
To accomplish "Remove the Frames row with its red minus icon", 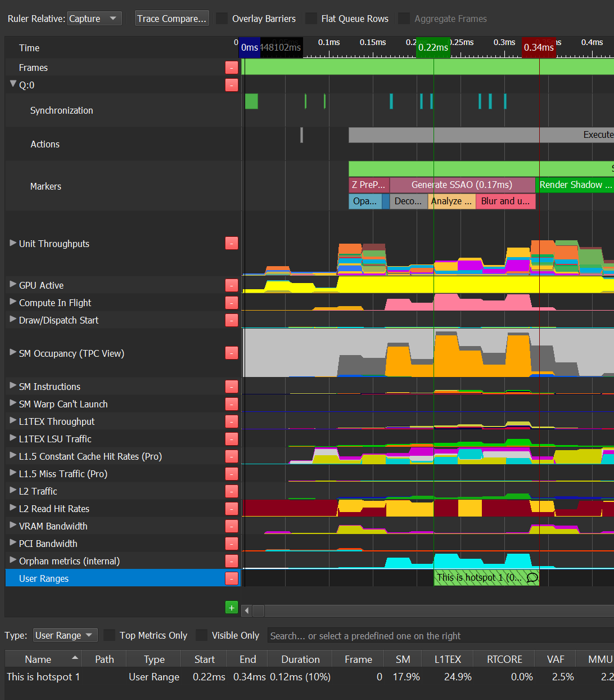I will (x=231, y=68).
